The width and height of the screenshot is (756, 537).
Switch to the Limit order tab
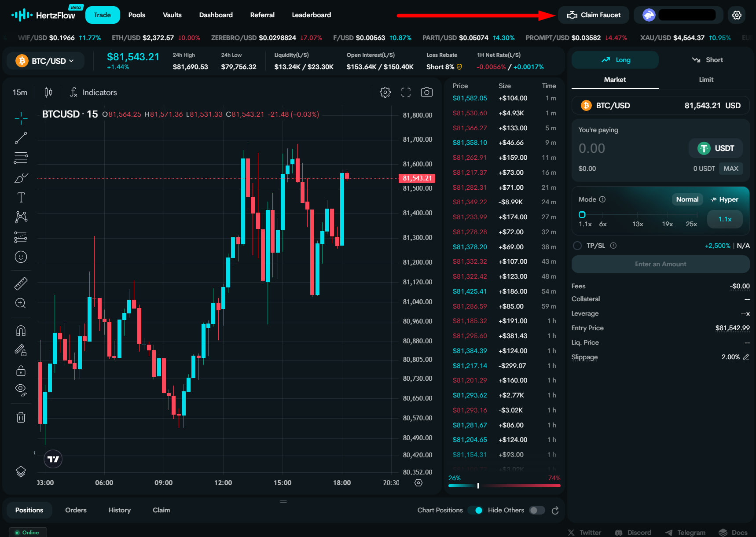click(x=706, y=80)
